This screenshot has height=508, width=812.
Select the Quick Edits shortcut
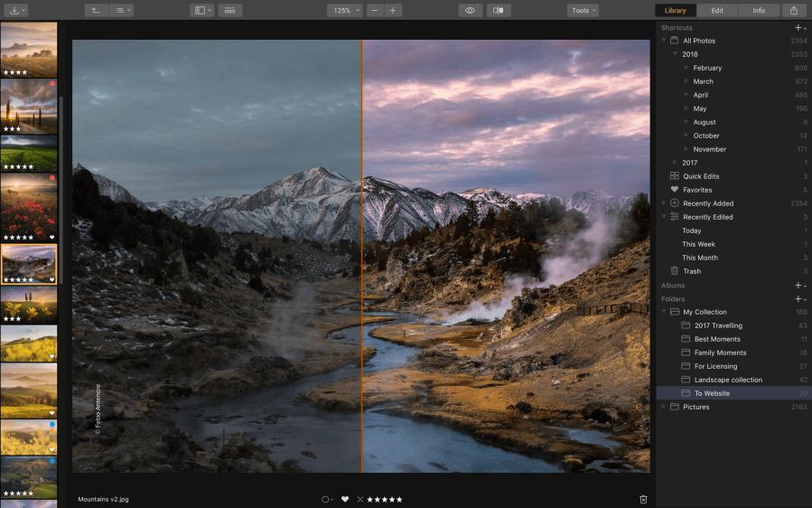701,176
